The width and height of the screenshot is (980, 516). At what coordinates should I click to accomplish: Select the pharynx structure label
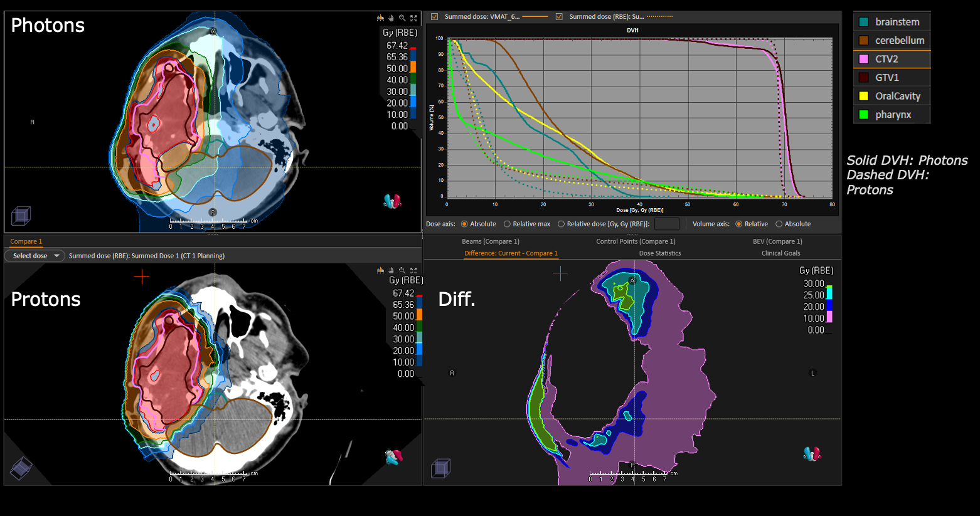tap(893, 115)
